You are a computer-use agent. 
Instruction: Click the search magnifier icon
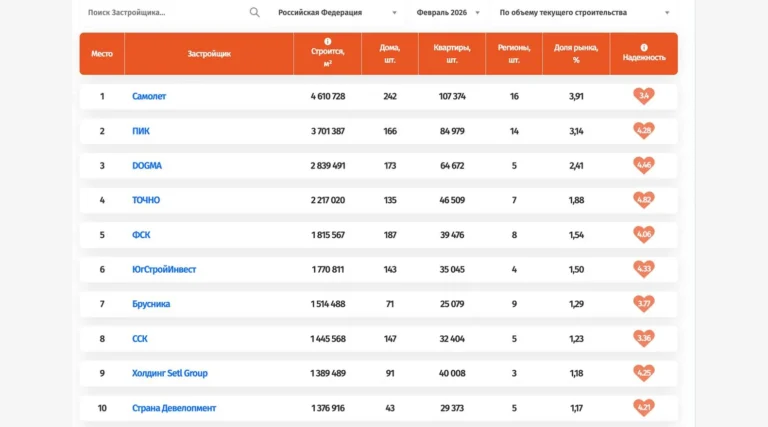pyautogui.click(x=254, y=13)
